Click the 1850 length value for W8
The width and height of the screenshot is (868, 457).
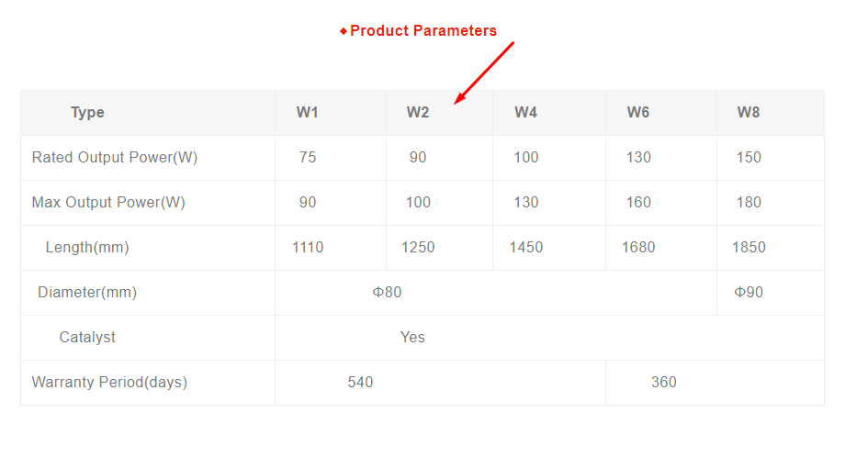(x=749, y=247)
